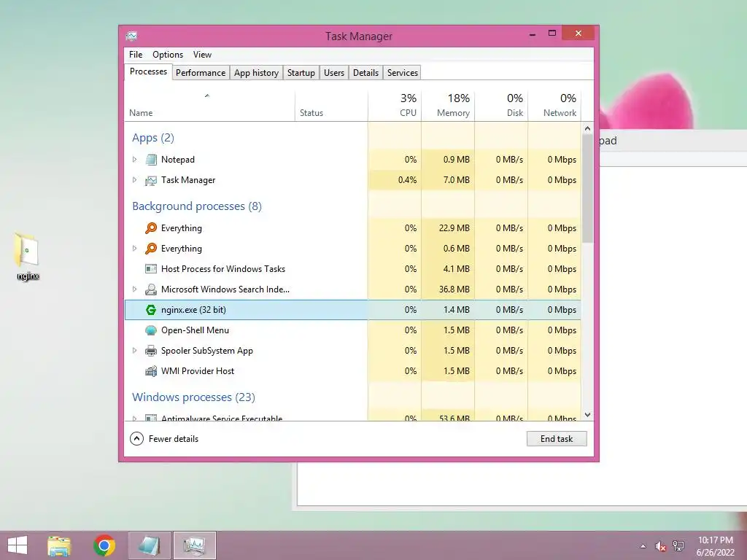Click the scrollbar down arrow
This screenshot has height=560, width=747.
pos(587,415)
